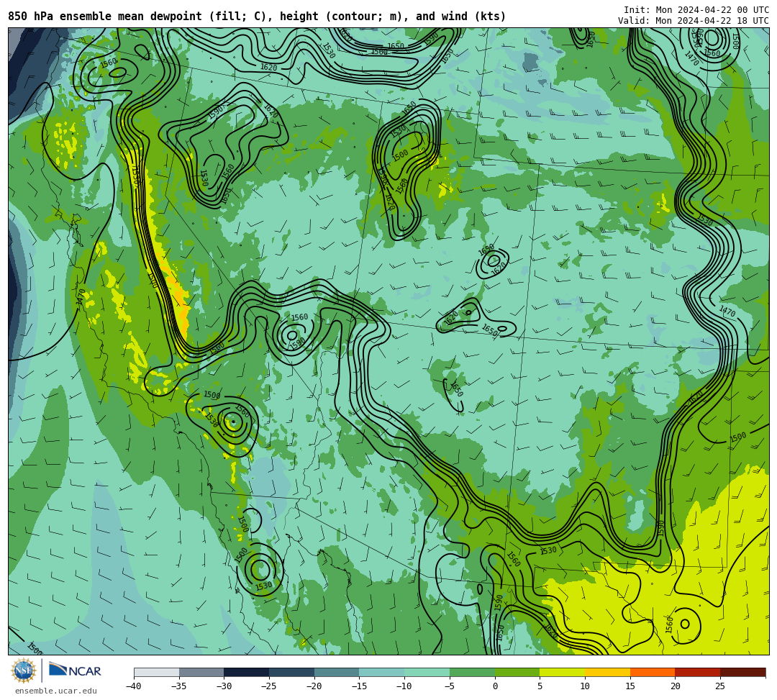
Task: Click the colorbar tick label −35
Action: (178, 686)
